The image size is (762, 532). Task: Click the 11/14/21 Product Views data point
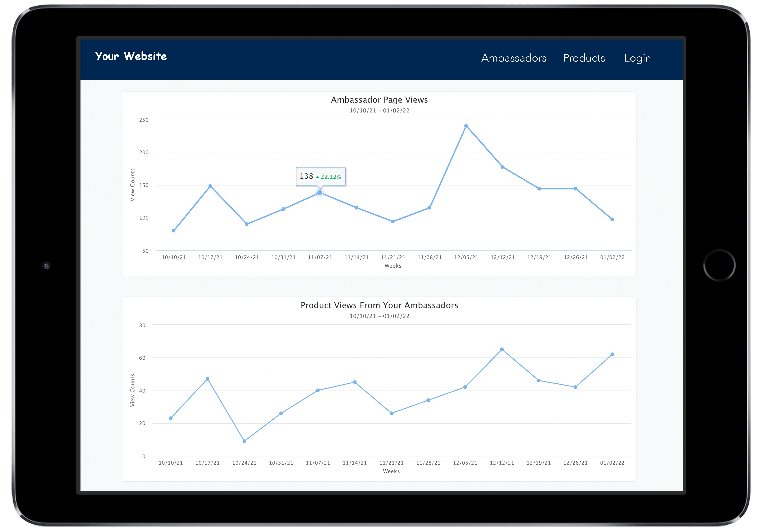pos(355,382)
